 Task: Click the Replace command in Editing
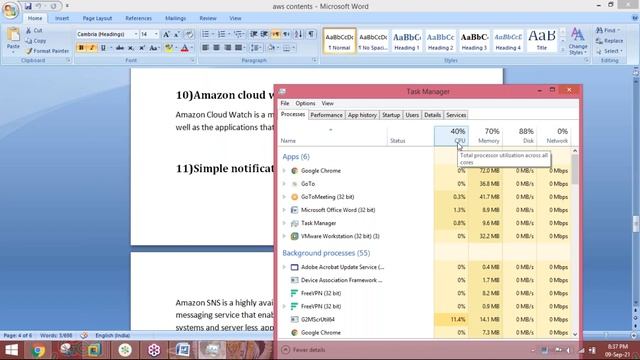click(x=609, y=41)
